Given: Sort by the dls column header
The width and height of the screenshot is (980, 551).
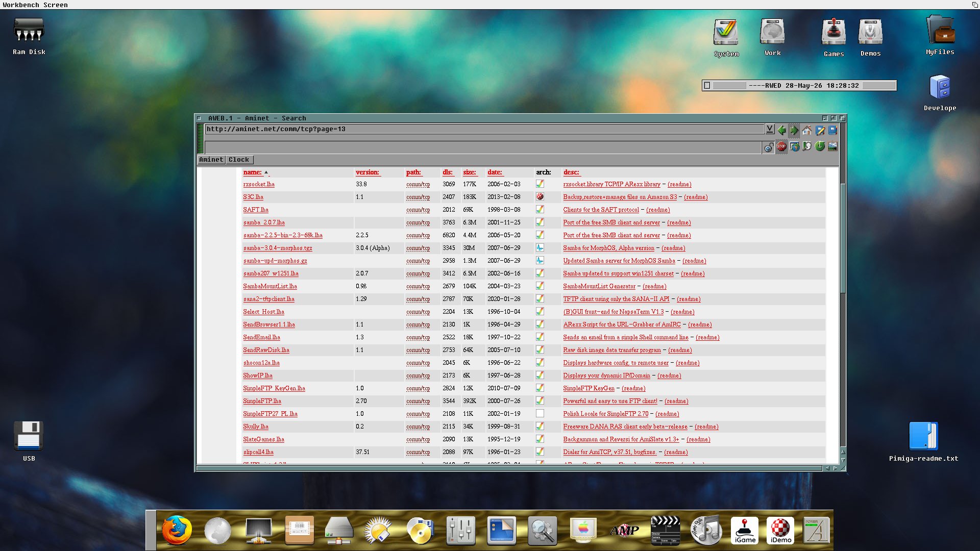Looking at the screenshot, I should click(x=448, y=172).
